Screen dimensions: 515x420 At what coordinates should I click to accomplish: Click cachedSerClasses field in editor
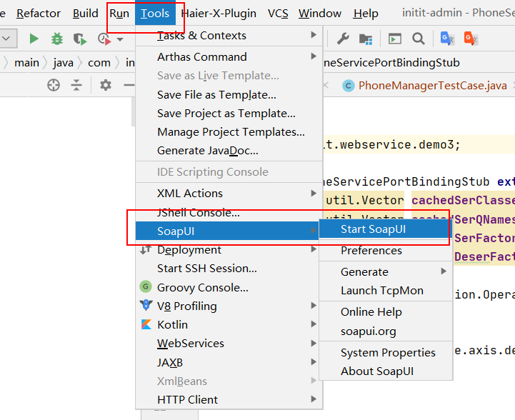(x=463, y=200)
